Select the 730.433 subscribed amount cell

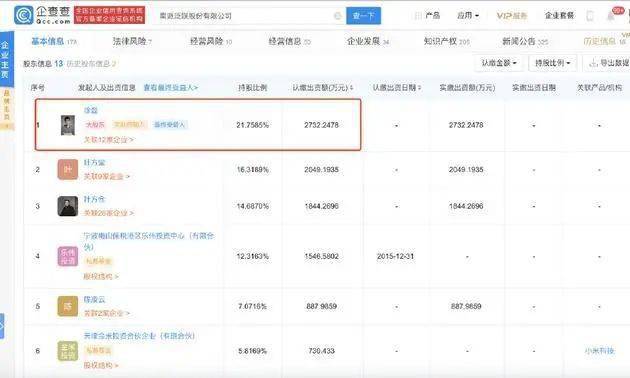(x=321, y=351)
